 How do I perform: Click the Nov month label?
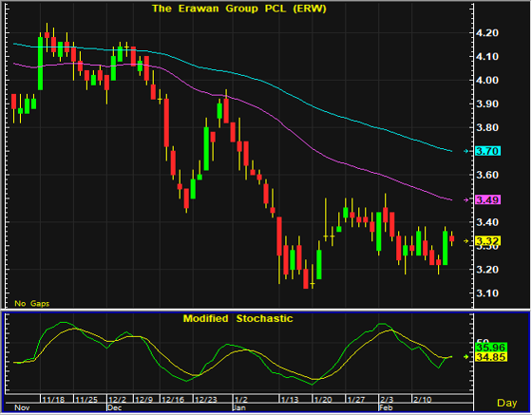click(x=22, y=407)
